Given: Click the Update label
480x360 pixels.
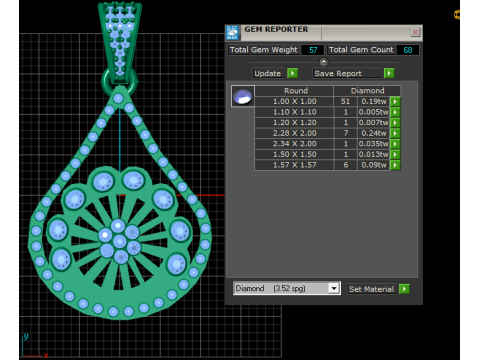Looking at the screenshot, I should [x=268, y=73].
